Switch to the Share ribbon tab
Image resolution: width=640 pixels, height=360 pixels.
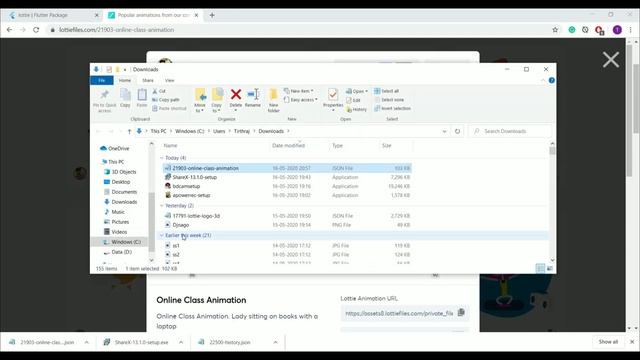pyautogui.click(x=148, y=80)
